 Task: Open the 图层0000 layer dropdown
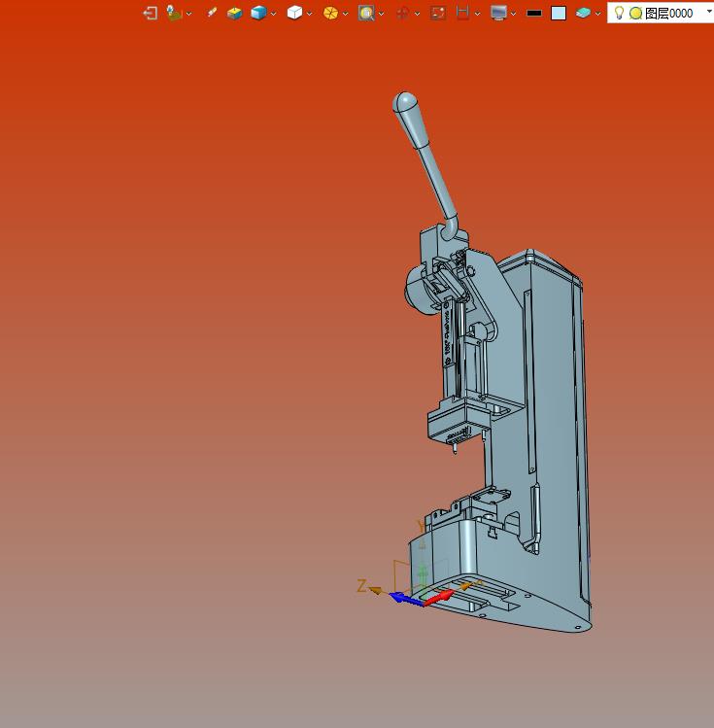pyautogui.click(x=710, y=11)
